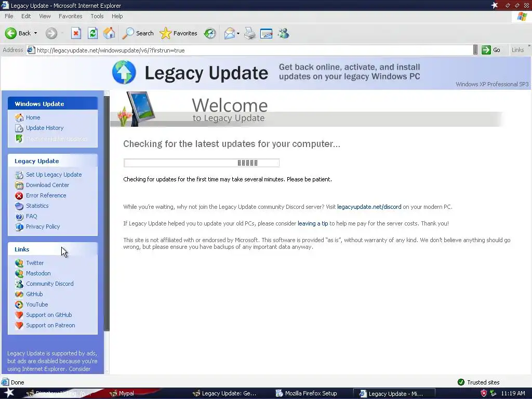Click the legacyupdate.net/discord hyperlink
The width and height of the screenshot is (532, 399).
coord(369,207)
